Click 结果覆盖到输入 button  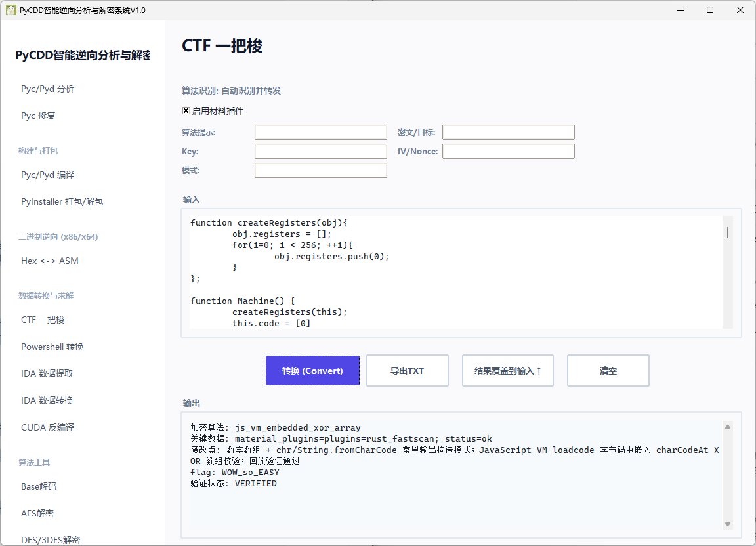(x=507, y=370)
